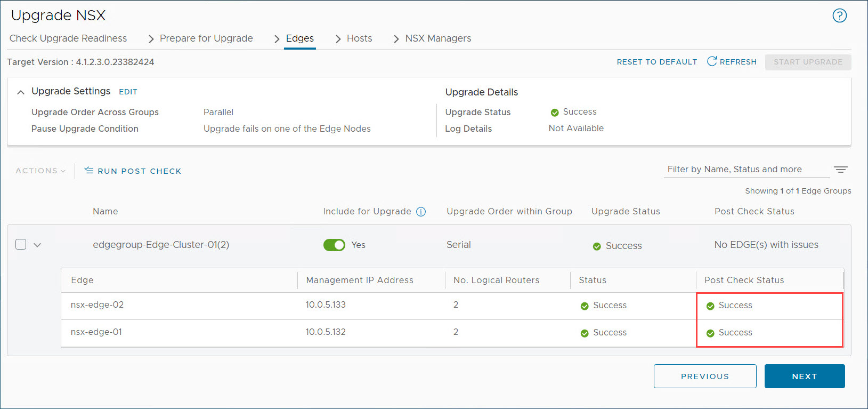Viewport: 868px width, 409px height.
Task: Click Edit link beside Upgrade Settings
Action: (x=128, y=92)
